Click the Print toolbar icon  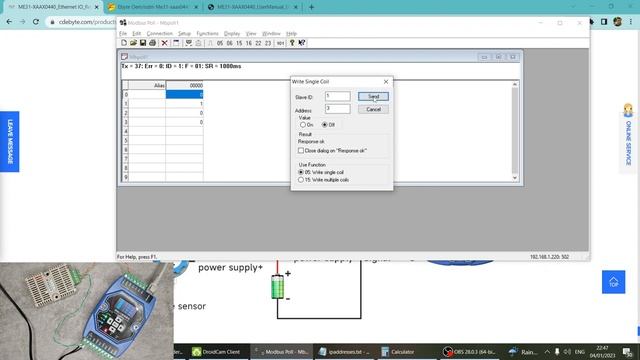pyautogui.click(x=152, y=43)
